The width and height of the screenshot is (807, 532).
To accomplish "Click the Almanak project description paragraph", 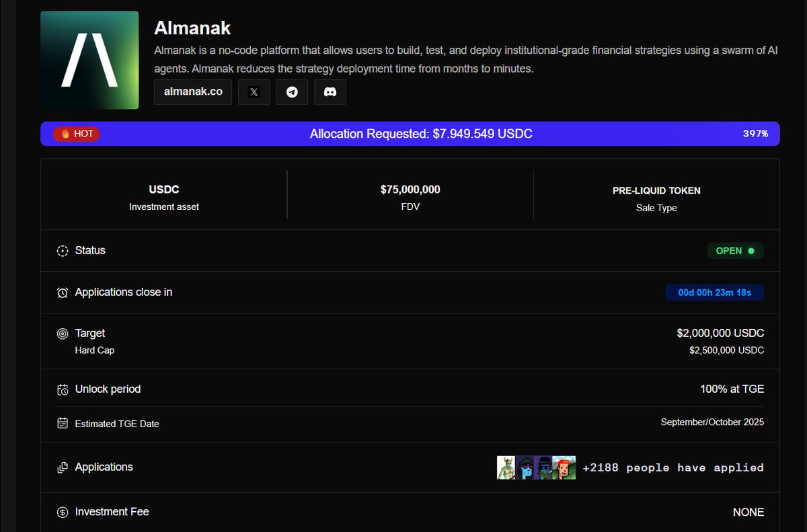I will tap(466, 60).
